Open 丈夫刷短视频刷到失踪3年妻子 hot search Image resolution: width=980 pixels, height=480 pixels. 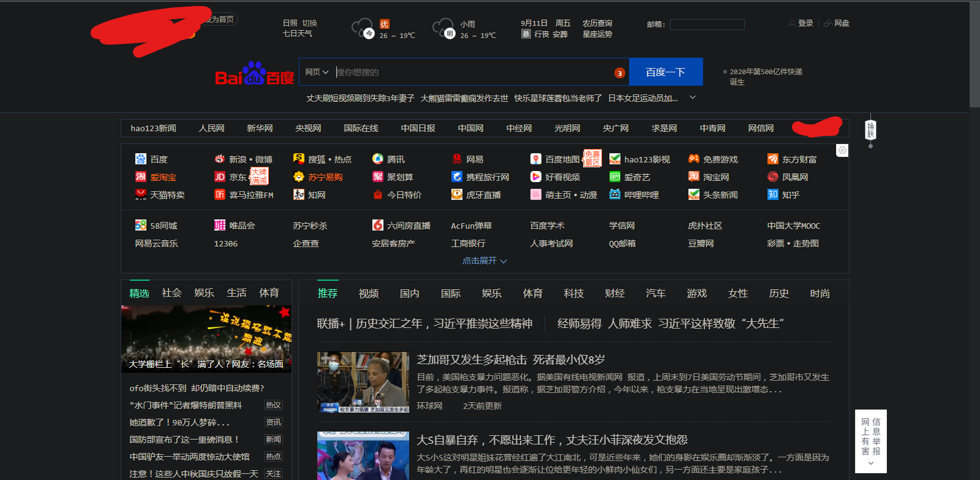360,98
